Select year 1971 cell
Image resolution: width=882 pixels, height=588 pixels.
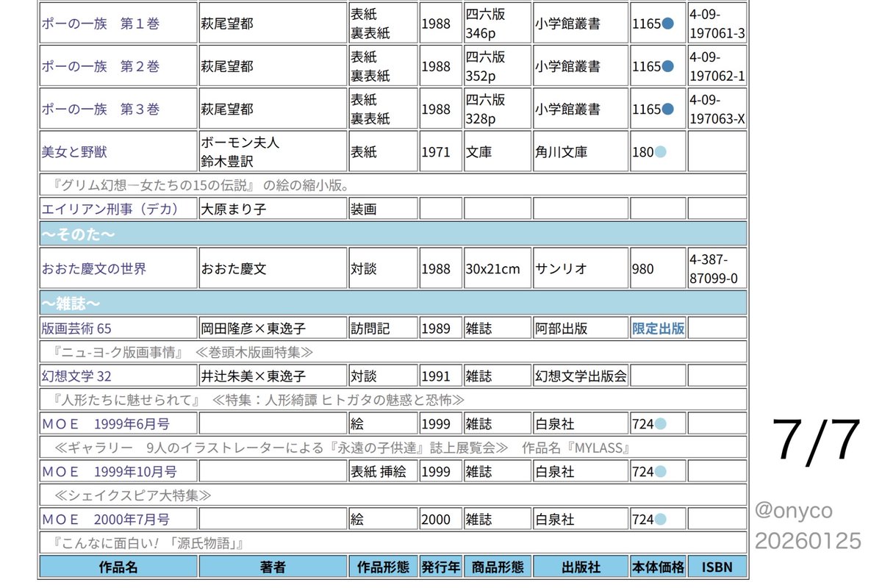tap(440, 152)
